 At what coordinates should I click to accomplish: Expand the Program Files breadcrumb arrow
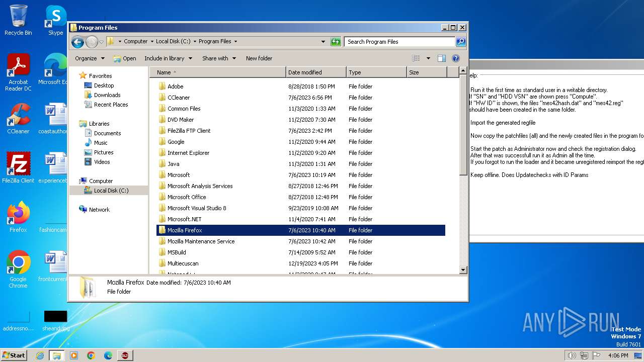pyautogui.click(x=235, y=42)
